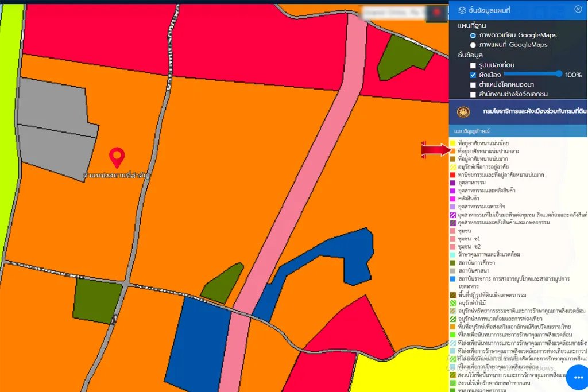Click the department emblem logo
Screen dimensions: 588x392
coord(463,112)
